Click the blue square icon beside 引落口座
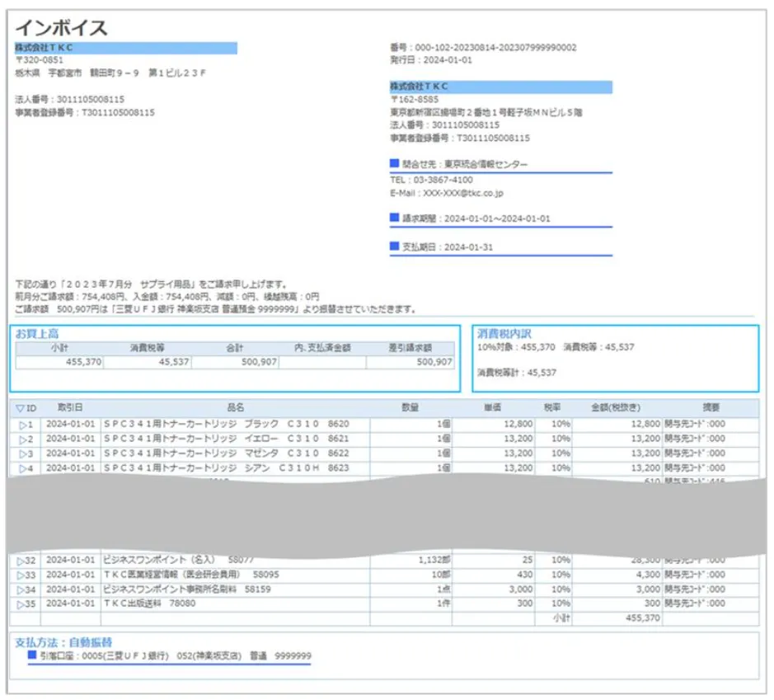 tap(32, 655)
